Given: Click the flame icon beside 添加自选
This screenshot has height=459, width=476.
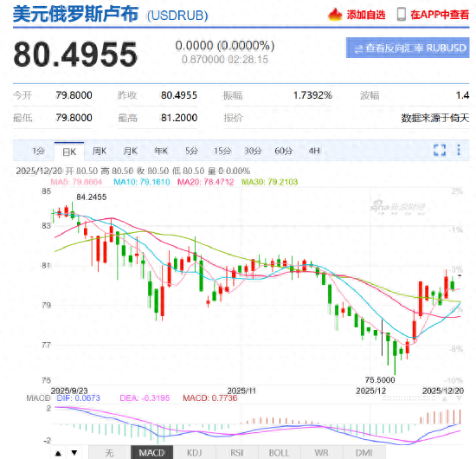Looking at the screenshot, I should coord(335,14).
